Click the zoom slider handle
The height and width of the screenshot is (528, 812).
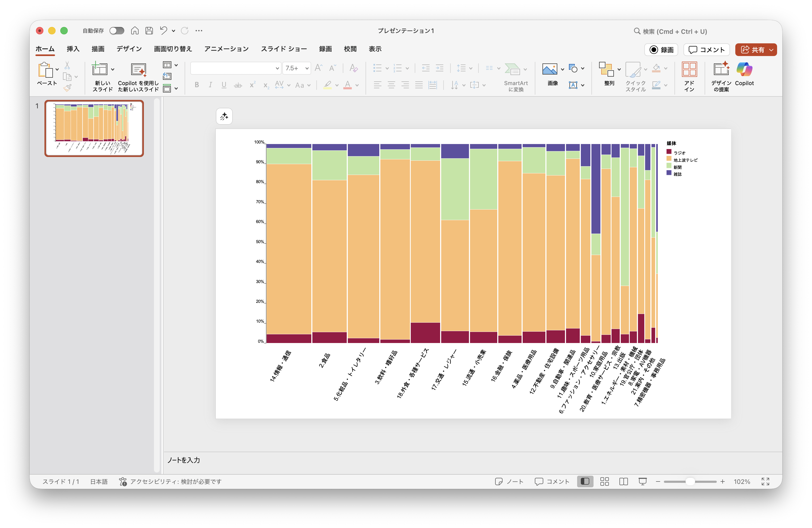[690, 481]
